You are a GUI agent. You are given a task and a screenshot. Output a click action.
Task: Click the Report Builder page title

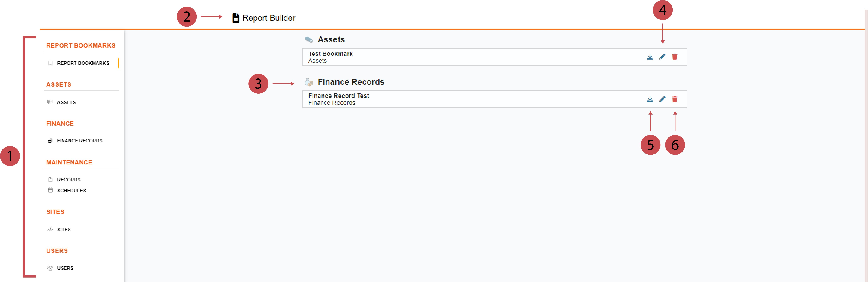269,18
